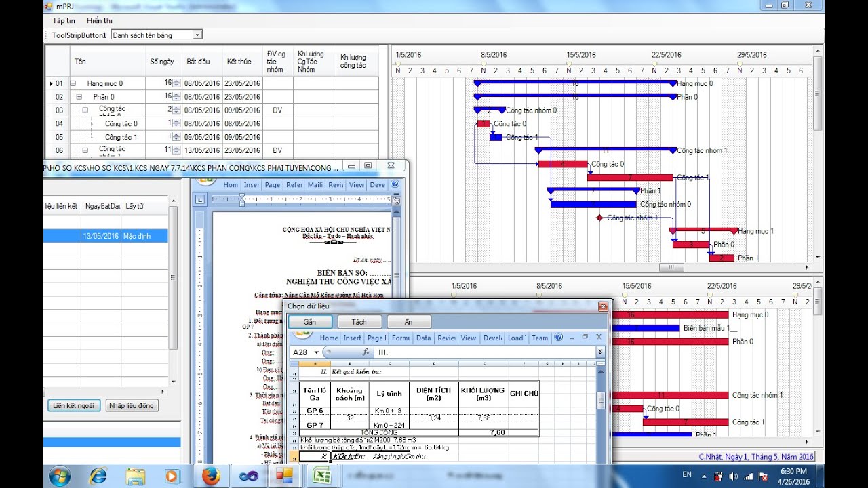Viewport: 868px width, 488px height.
Task: Close the Chọn dữ liệu dialog
Action: coord(603,306)
